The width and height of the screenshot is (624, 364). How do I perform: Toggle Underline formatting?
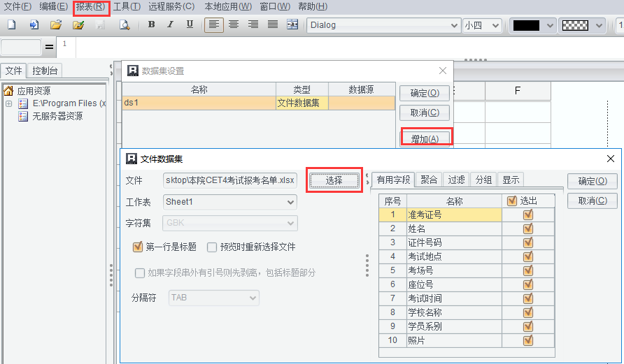(x=190, y=24)
